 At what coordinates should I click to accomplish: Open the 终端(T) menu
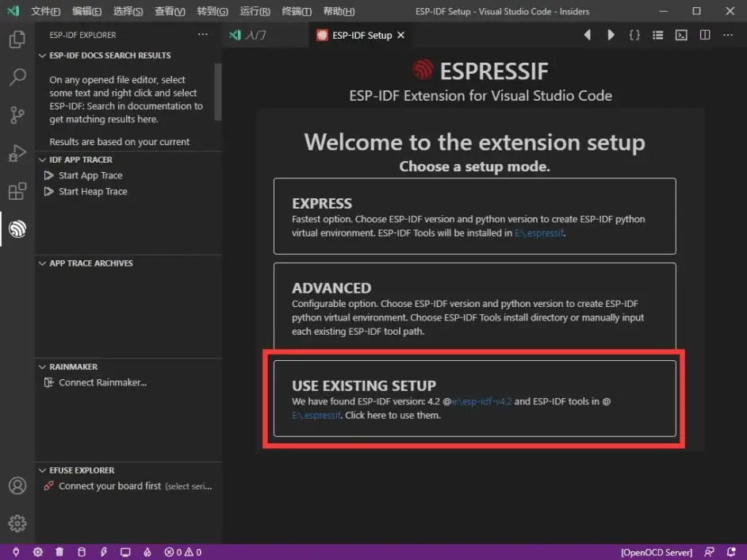tap(297, 11)
